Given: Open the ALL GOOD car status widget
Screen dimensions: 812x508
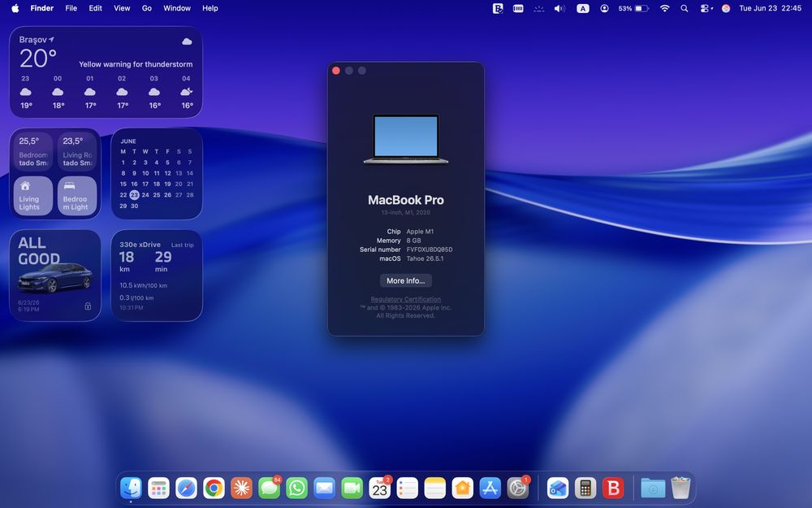Looking at the screenshot, I should point(55,276).
